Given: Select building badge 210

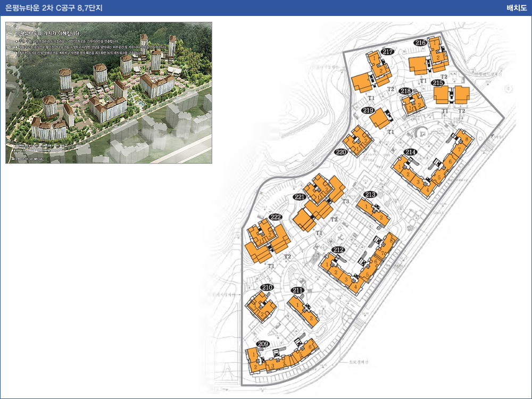Looking at the screenshot, I should click(x=267, y=287).
